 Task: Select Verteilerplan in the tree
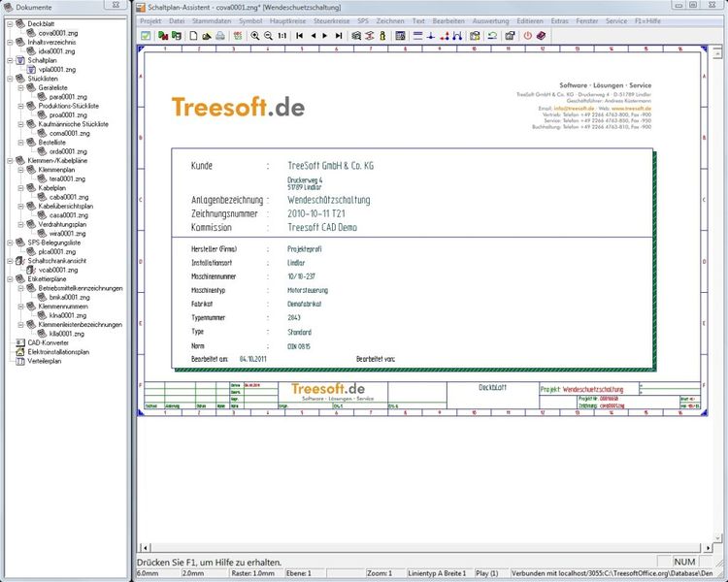point(44,361)
